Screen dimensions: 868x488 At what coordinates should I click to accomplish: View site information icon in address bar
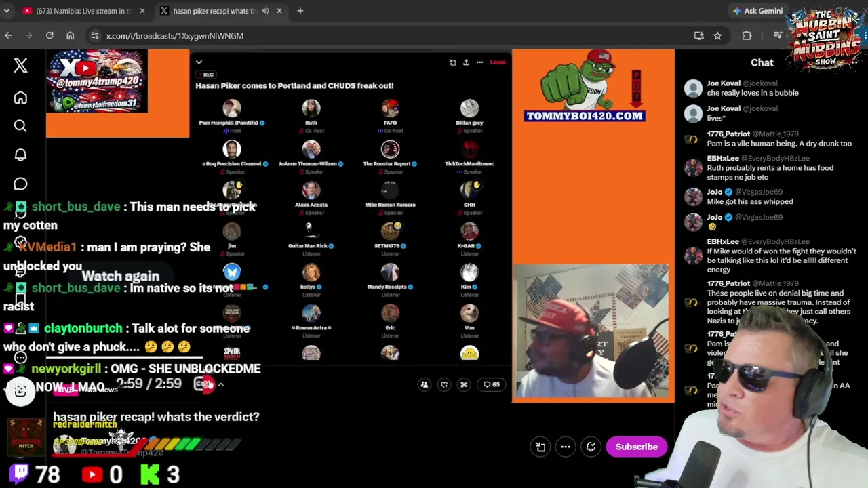pyautogui.click(x=94, y=35)
